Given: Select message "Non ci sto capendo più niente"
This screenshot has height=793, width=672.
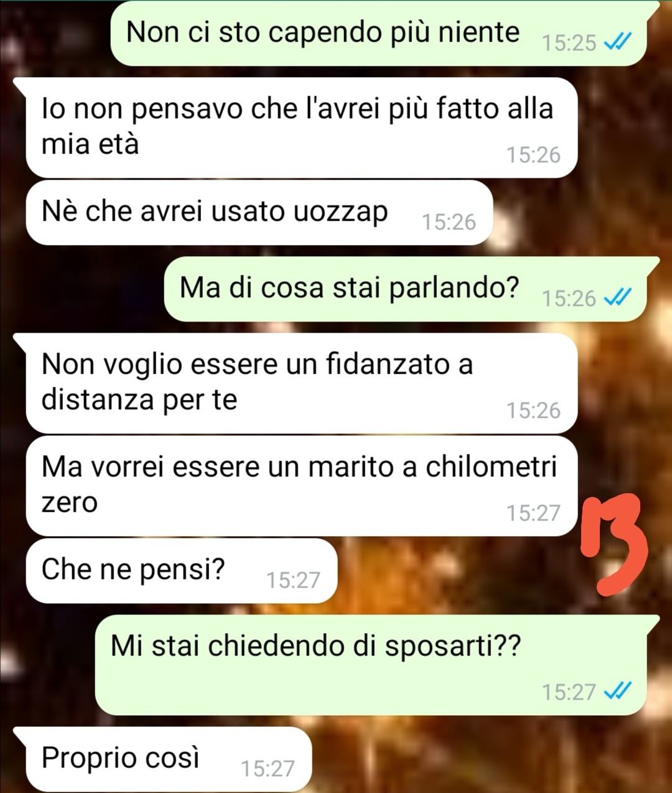Looking at the screenshot, I should pyautogui.click(x=379, y=34).
